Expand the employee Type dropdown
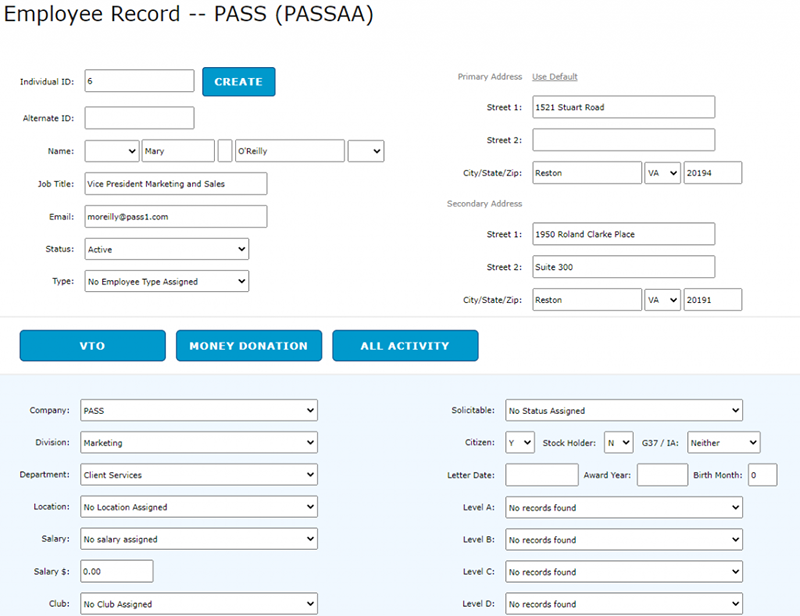This screenshot has height=616, width=800. [x=167, y=281]
